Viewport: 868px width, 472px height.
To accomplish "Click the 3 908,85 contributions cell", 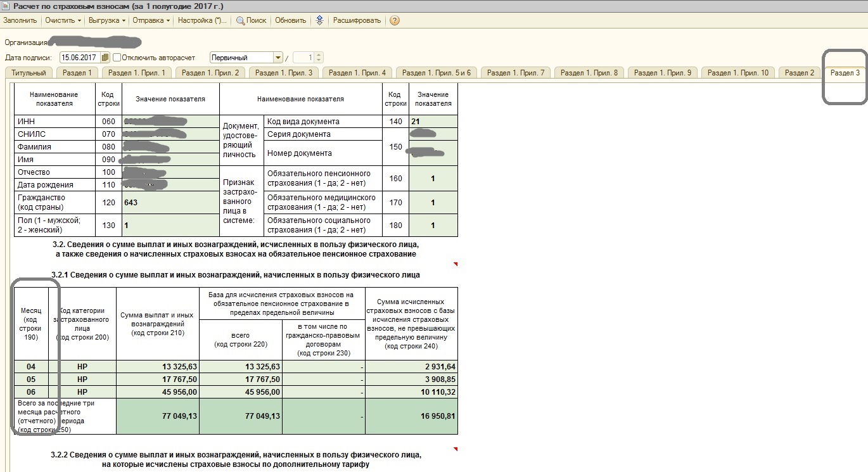I will pos(411,380).
